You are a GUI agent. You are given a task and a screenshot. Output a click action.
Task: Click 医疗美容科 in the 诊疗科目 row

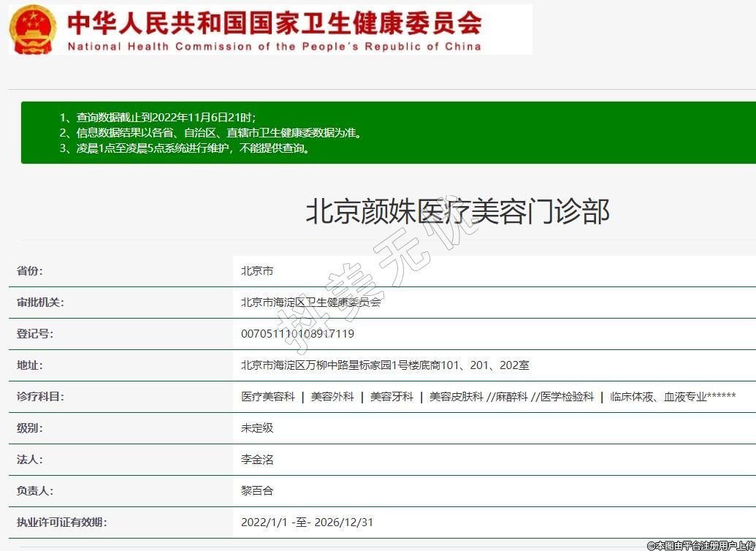pos(268,397)
